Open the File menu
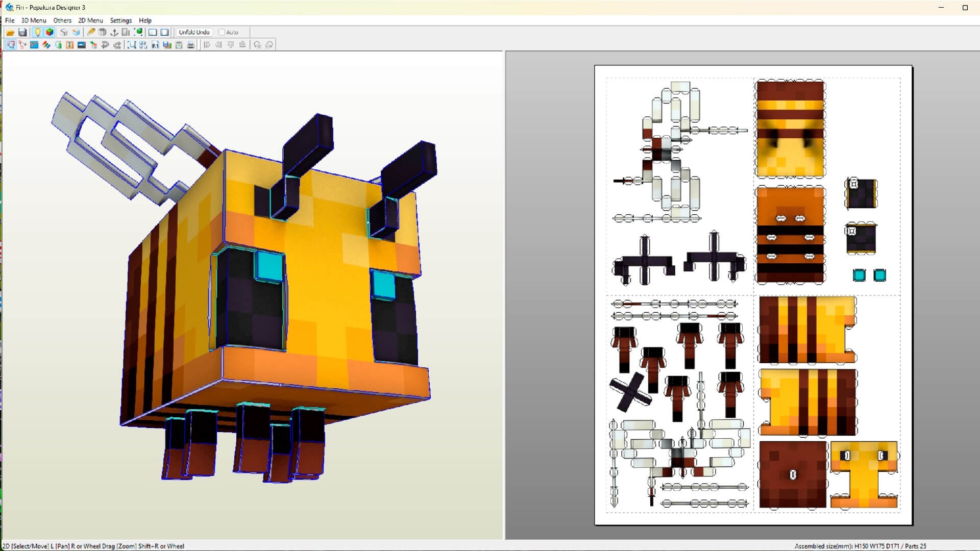980x551 pixels. coord(10,20)
